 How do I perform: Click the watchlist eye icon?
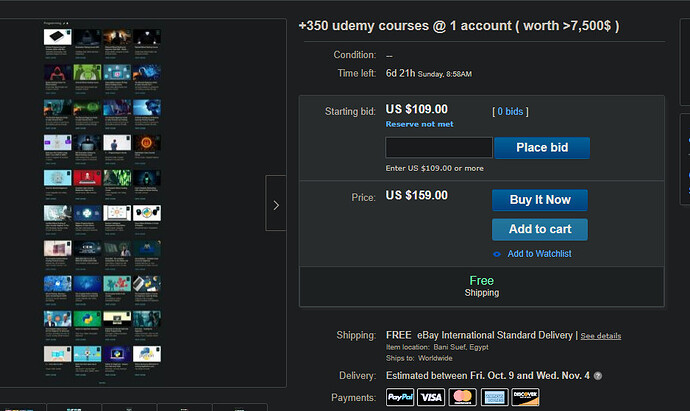pos(497,254)
